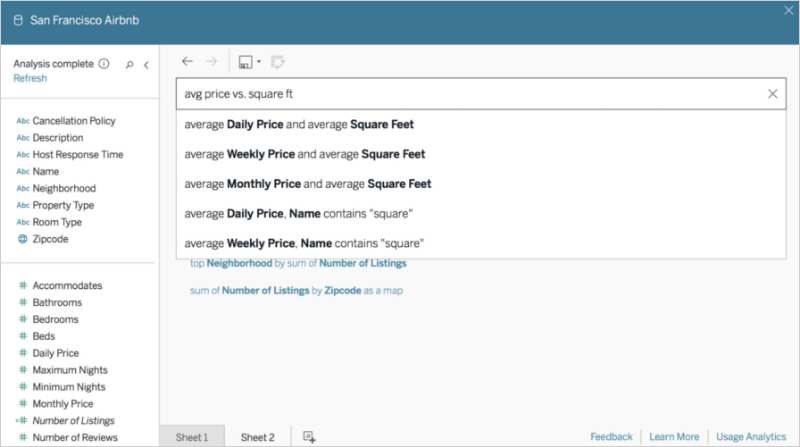Select the Neighborhood field
This screenshot has height=447, width=800.
point(64,188)
